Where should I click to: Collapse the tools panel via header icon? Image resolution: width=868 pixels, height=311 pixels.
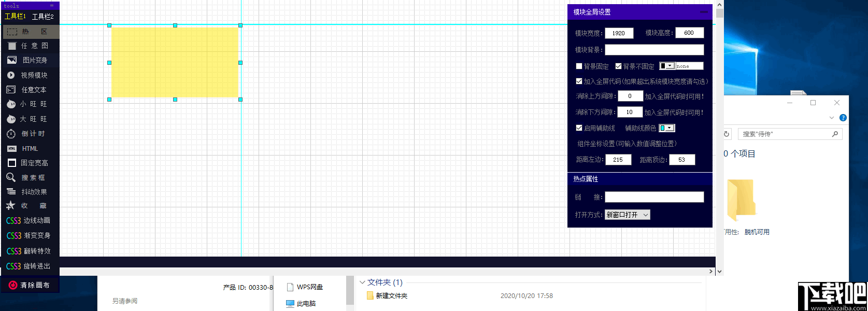click(52, 6)
